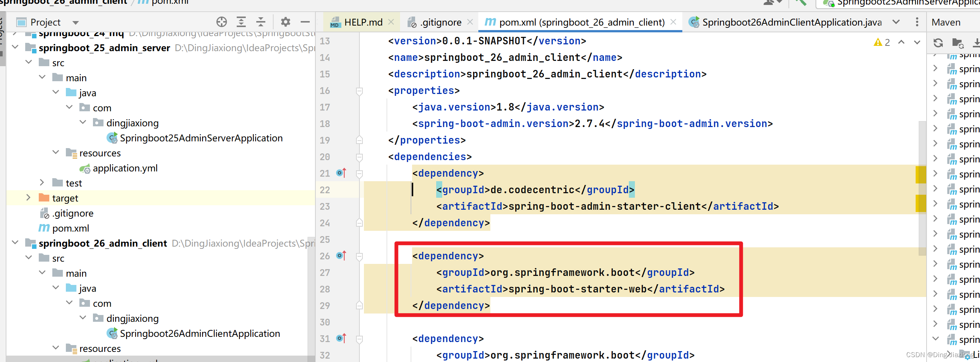Click Maven generate sources folder icon
Image resolution: width=980 pixels, height=362 pixels.
click(x=957, y=43)
